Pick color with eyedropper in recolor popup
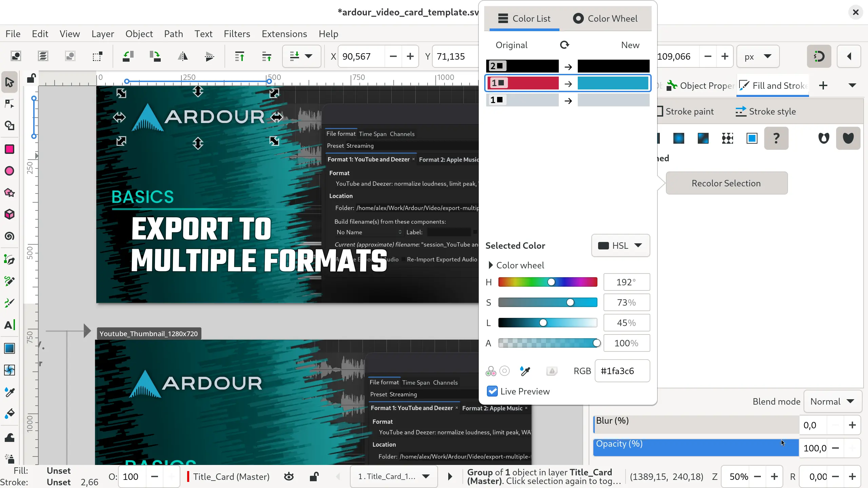Image resolution: width=868 pixels, height=488 pixels. (x=525, y=371)
